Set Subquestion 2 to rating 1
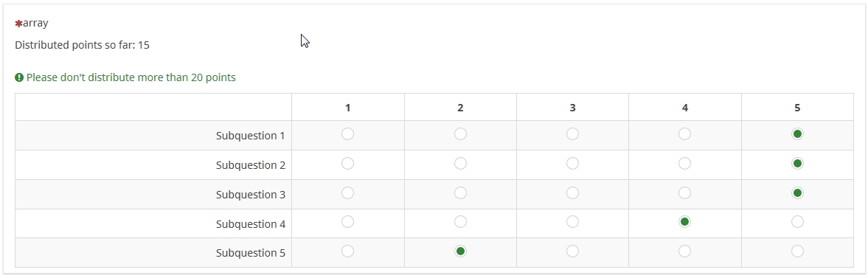The image size is (868, 278). point(347,164)
